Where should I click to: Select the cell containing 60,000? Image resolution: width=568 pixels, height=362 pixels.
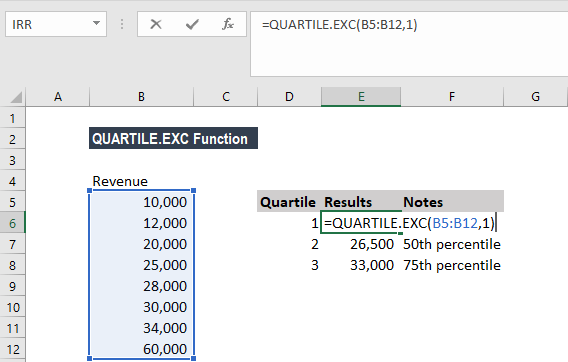point(141,349)
